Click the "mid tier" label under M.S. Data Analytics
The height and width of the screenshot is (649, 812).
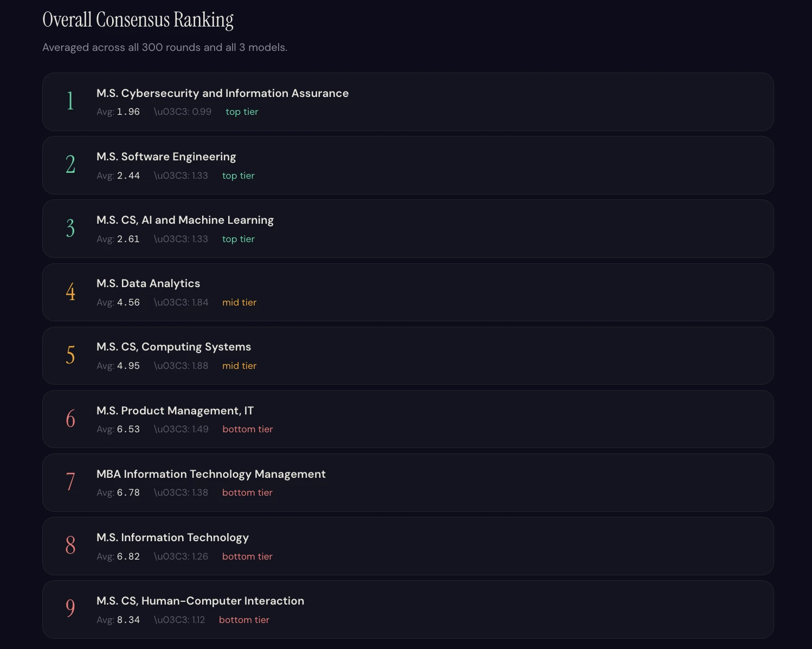click(239, 302)
